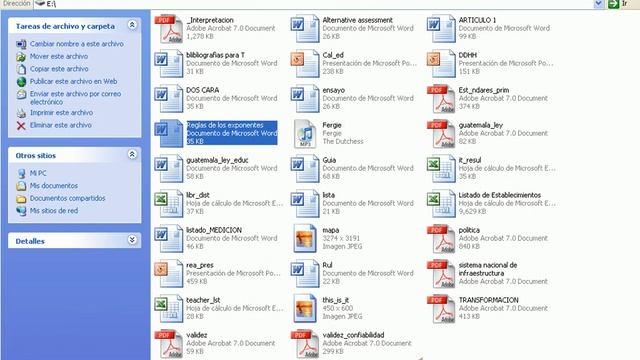Viewport: 640px width, 360px height.
Task: Click the Mis sitios de red icon
Action: 21,211
